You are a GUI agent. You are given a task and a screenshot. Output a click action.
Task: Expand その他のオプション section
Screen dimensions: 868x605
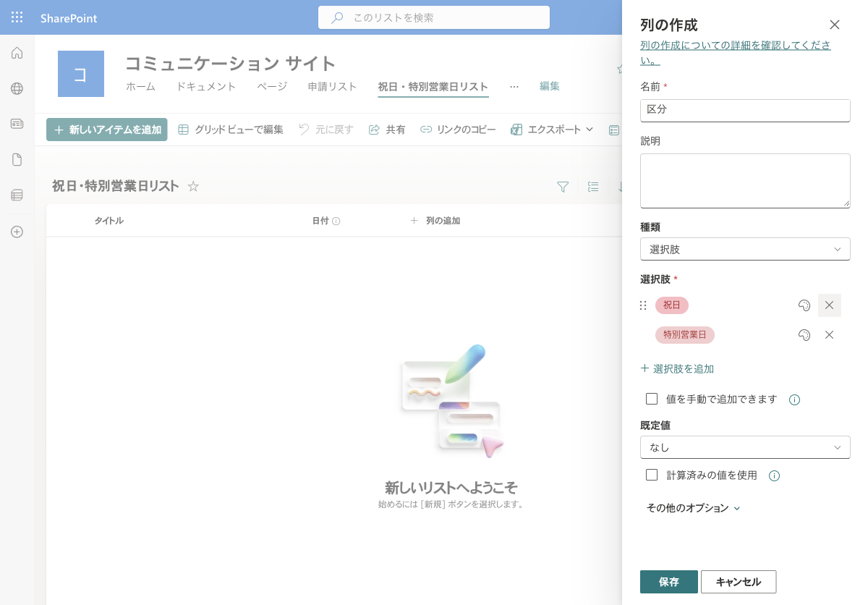point(693,508)
